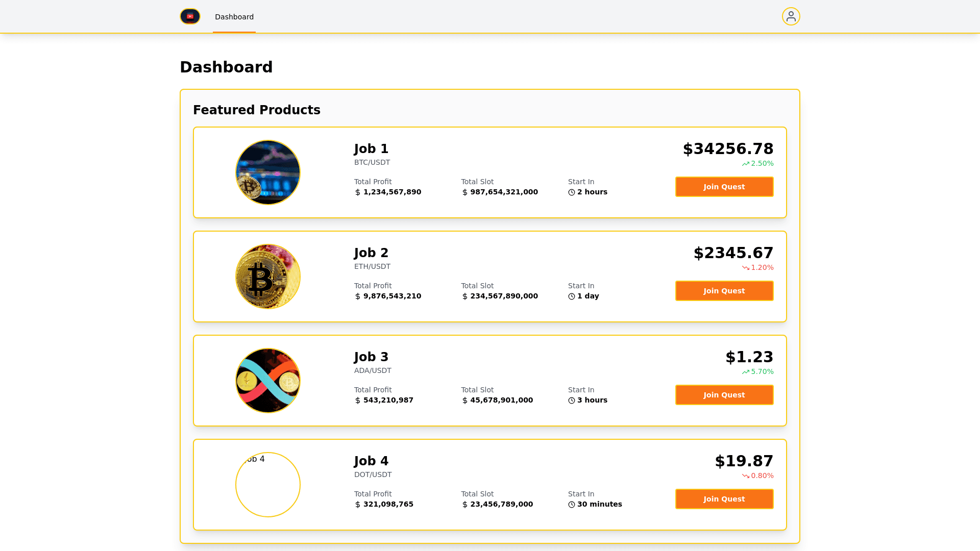
Task: Join the Job 1 BTC/USDT quest
Action: pyautogui.click(x=724, y=187)
